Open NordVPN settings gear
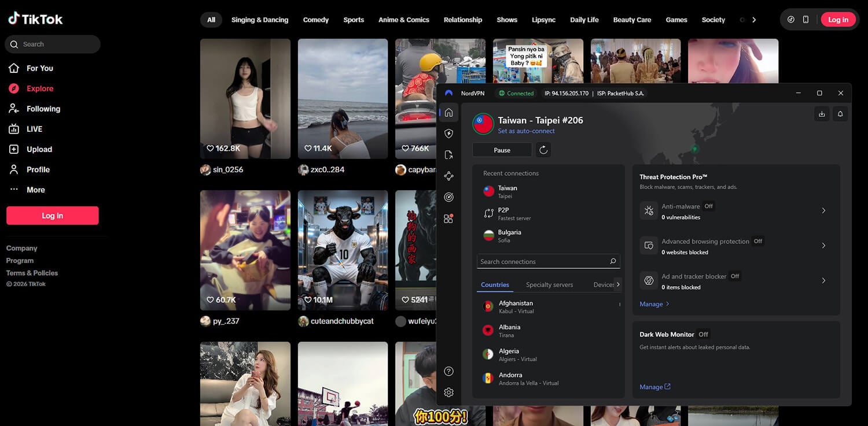Viewport: 868px width, 426px height. tap(448, 392)
